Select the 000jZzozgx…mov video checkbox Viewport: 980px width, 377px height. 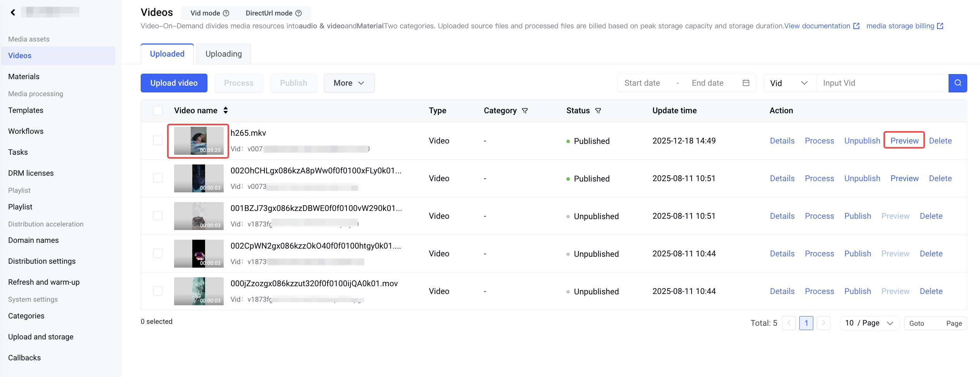click(158, 291)
